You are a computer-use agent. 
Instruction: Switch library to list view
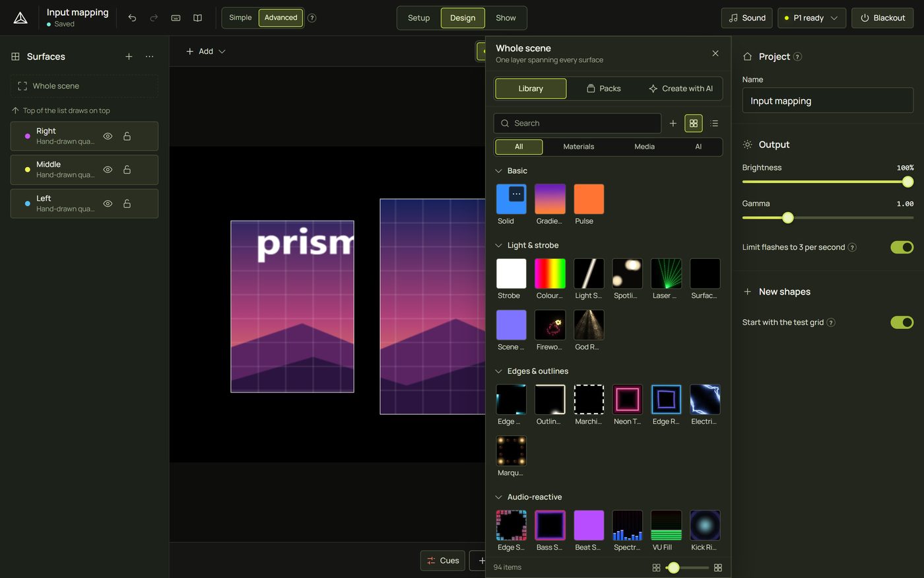(714, 124)
